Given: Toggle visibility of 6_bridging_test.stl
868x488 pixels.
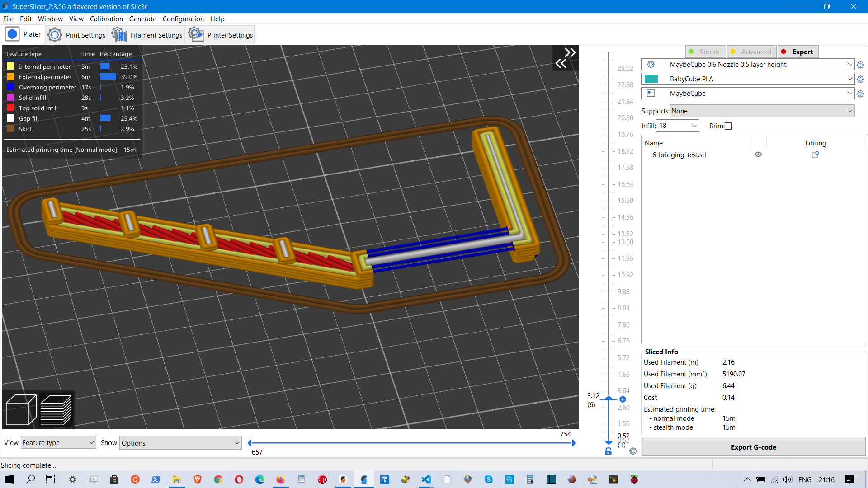Looking at the screenshot, I should tap(758, 155).
